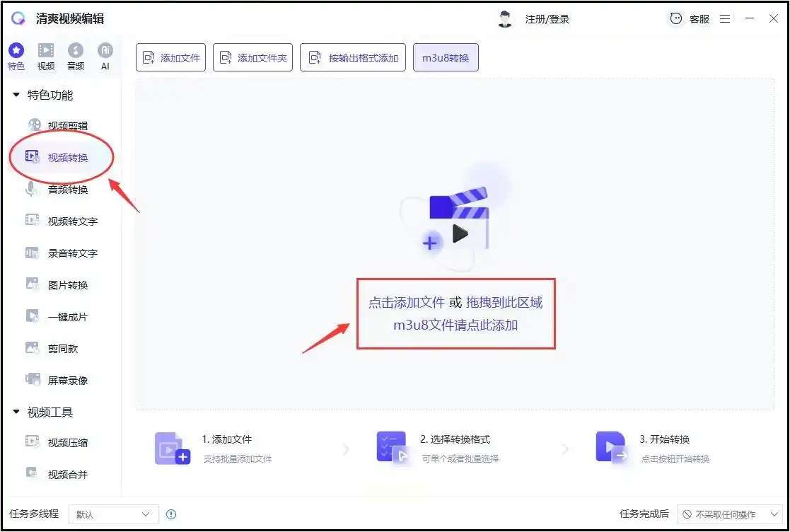Click the 支持批量添加文件 hint text

(238, 459)
